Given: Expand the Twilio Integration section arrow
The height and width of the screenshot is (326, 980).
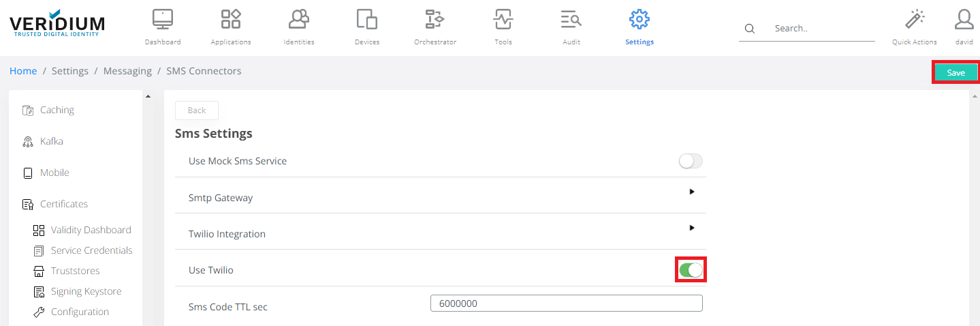Looking at the screenshot, I should (x=692, y=228).
